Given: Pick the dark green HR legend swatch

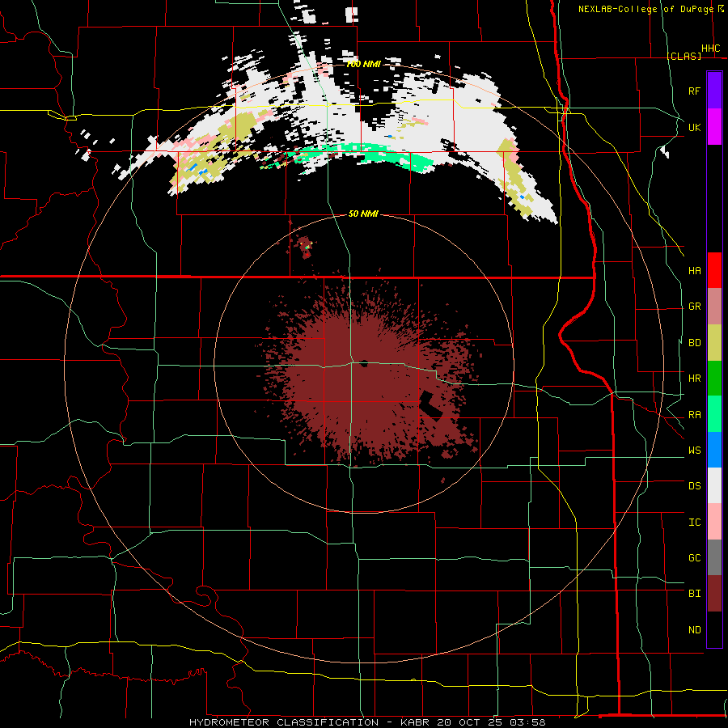Looking at the screenshot, I should tap(714, 379).
